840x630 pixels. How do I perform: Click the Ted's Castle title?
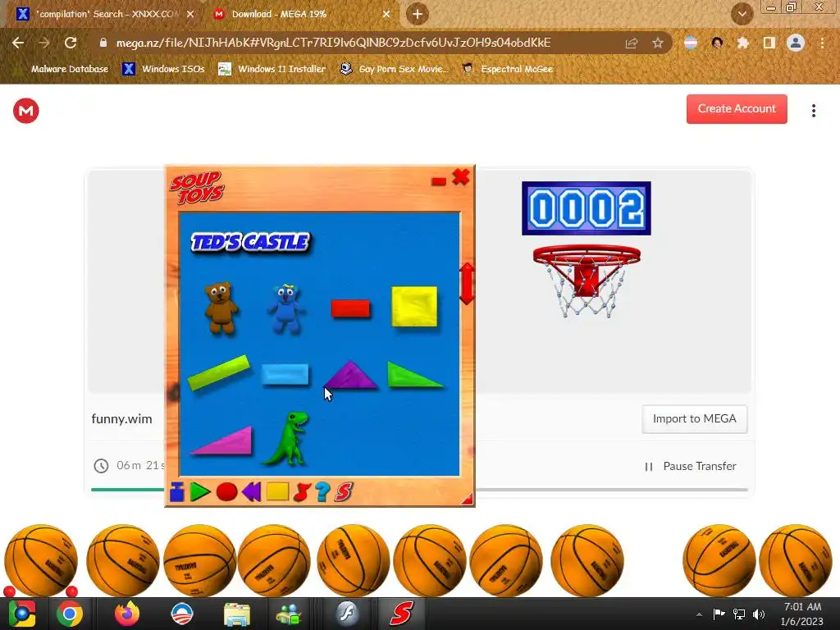coord(251,242)
